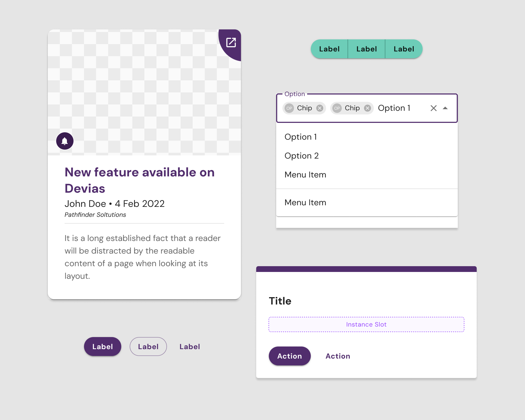Viewport: 525px width, 420px height.
Task: Click the 'Pathfinder Soltutions' caption
Action: coord(95,215)
